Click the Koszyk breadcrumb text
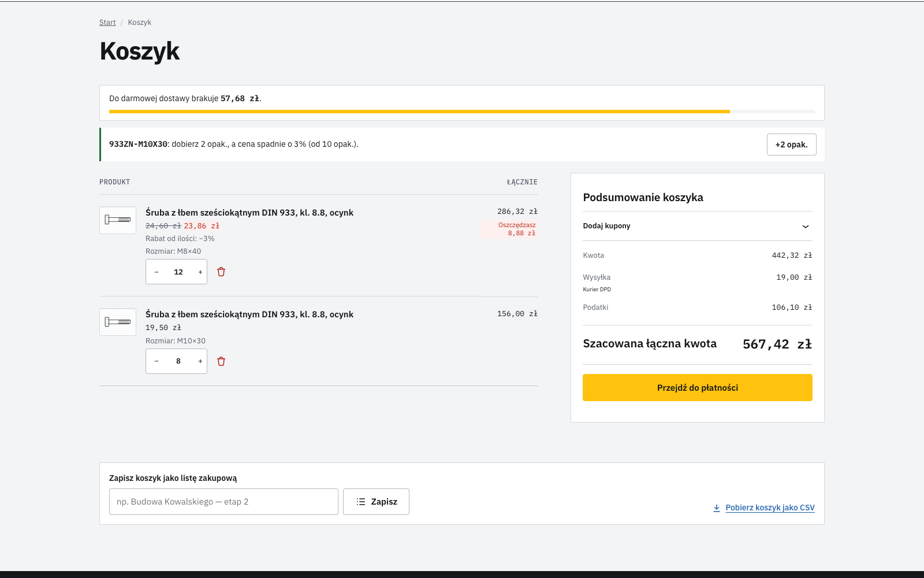Screen dimensions: 924x578 point(139,23)
